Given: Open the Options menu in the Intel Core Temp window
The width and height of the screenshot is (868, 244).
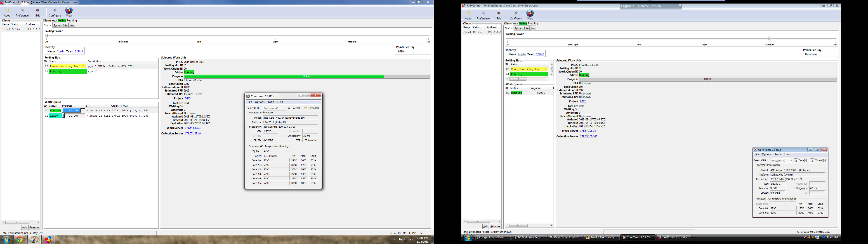Looking at the screenshot, I should [259, 102].
